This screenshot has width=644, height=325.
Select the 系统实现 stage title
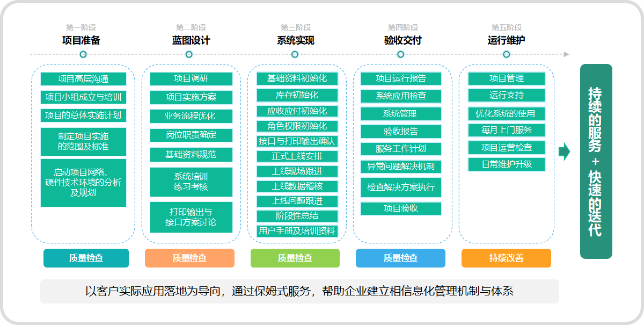click(296, 40)
